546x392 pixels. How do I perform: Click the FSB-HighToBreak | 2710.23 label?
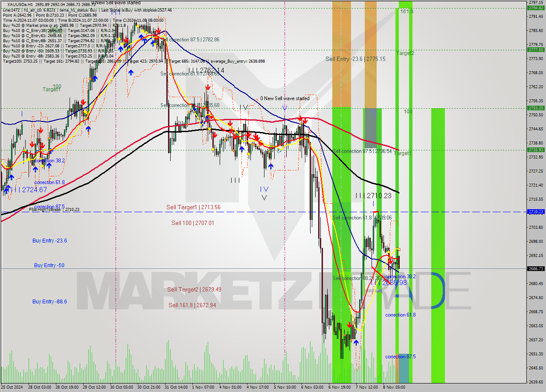click(x=54, y=210)
